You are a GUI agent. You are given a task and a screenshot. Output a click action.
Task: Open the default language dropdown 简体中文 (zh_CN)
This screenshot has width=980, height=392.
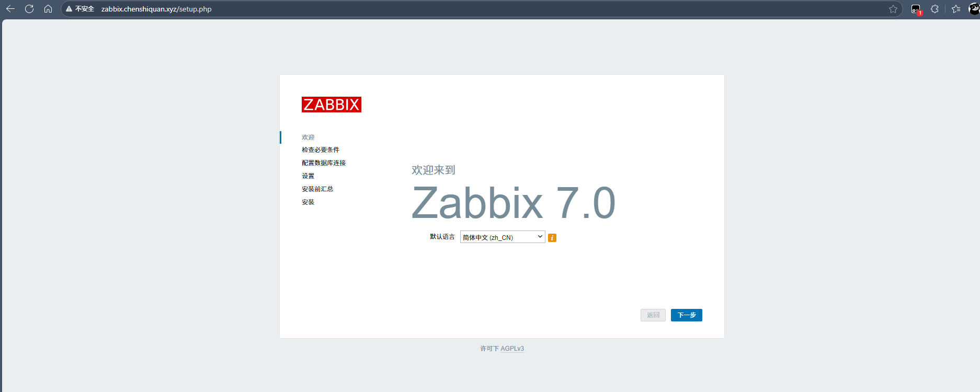coord(503,237)
